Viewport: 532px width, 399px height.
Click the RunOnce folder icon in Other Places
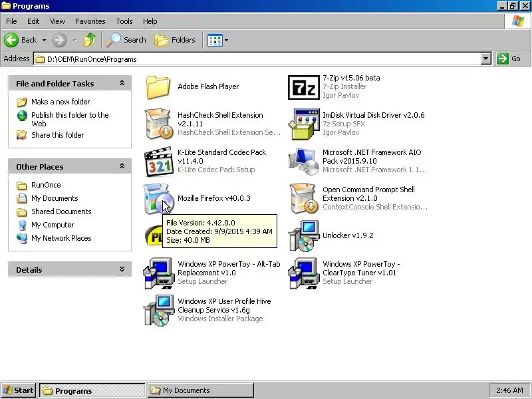(x=22, y=186)
